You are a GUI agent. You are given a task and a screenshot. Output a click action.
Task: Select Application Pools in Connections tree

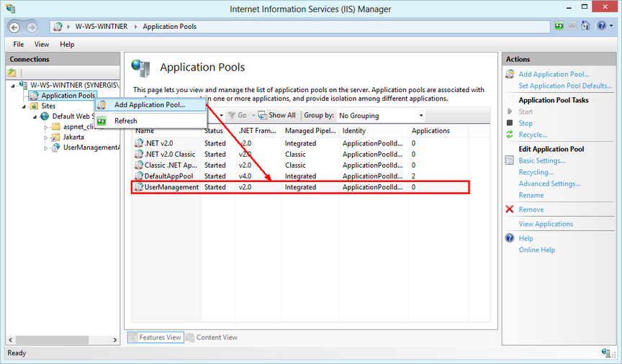68,96
